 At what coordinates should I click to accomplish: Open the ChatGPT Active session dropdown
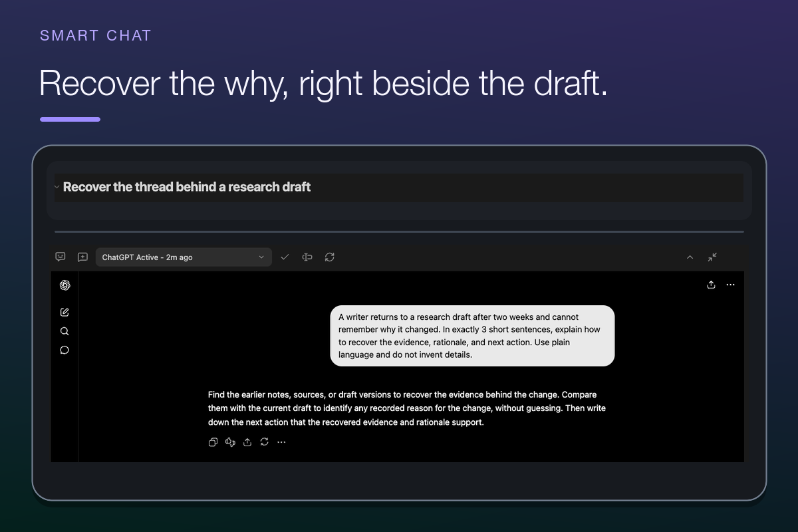[x=184, y=257]
